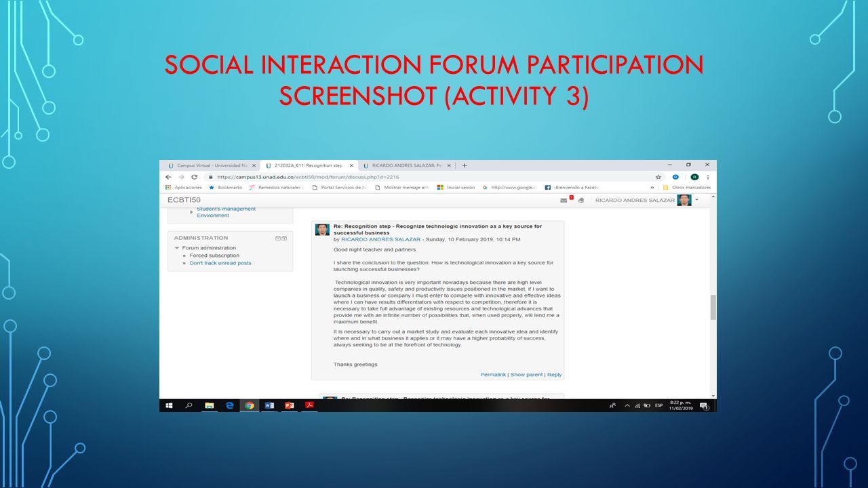The image size is (868, 488).
Task: Click the post author's avatar image
Action: tap(322, 230)
